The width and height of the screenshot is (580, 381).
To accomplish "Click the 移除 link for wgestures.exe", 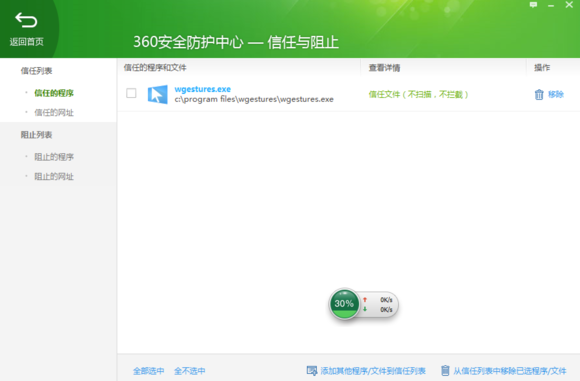I will pyautogui.click(x=556, y=94).
